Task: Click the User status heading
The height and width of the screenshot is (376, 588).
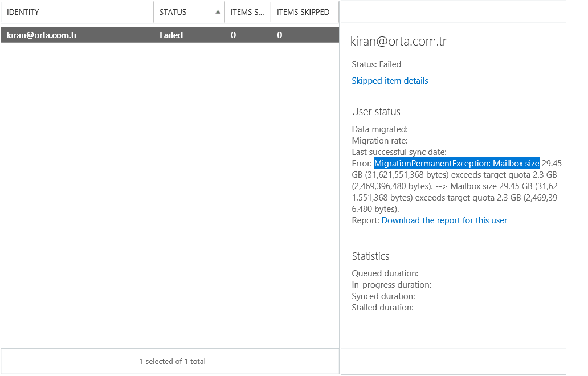Action: click(376, 112)
